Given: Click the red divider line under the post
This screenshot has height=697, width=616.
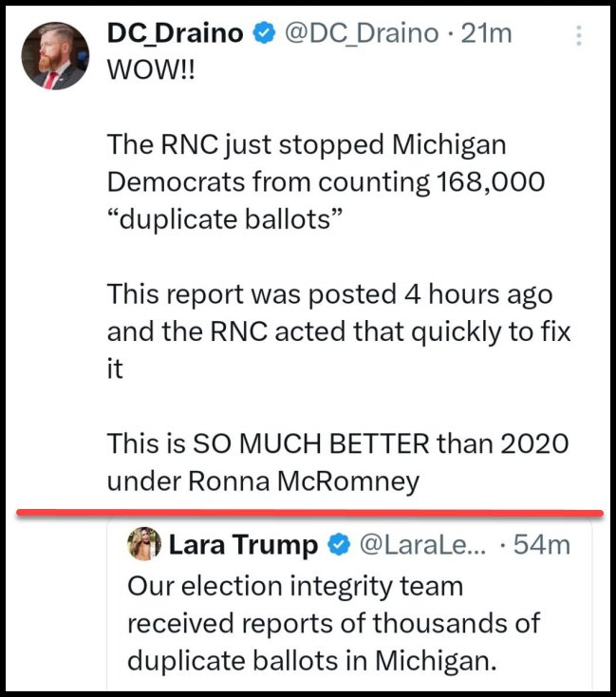Looking at the screenshot, I should point(309,513).
